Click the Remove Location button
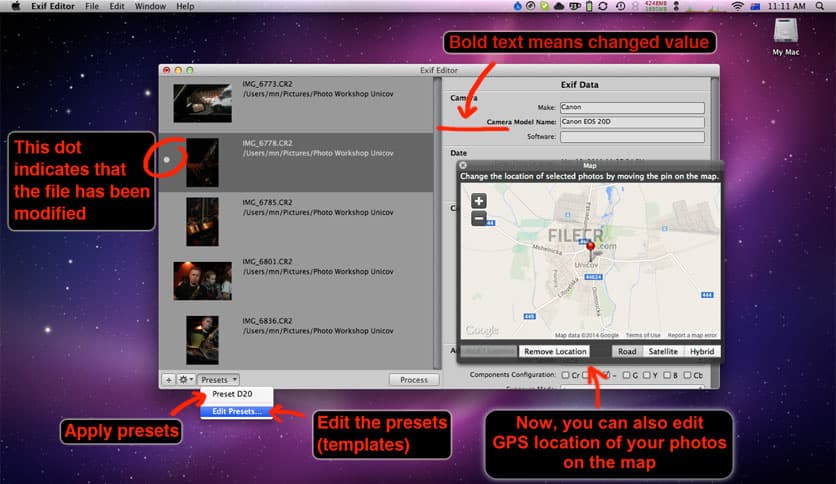This screenshot has width=836, height=484. tap(555, 351)
